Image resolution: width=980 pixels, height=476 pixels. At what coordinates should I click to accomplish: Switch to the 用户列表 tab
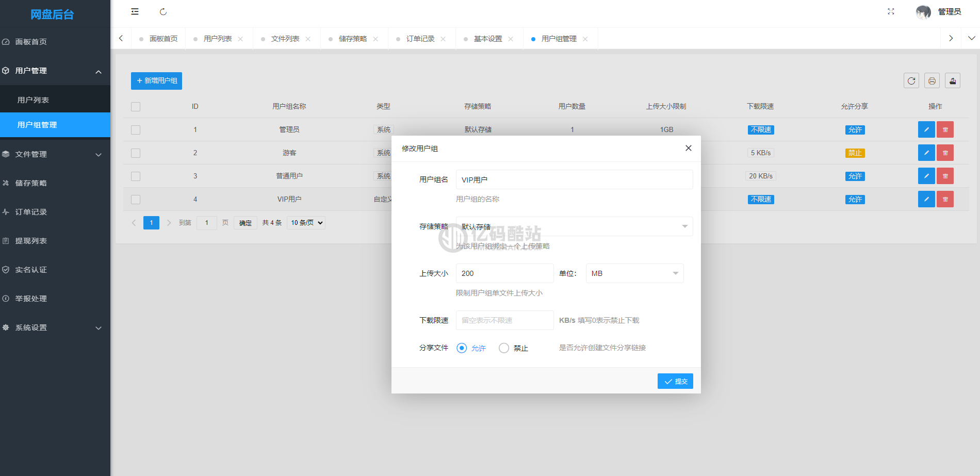pyautogui.click(x=218, y=39)
